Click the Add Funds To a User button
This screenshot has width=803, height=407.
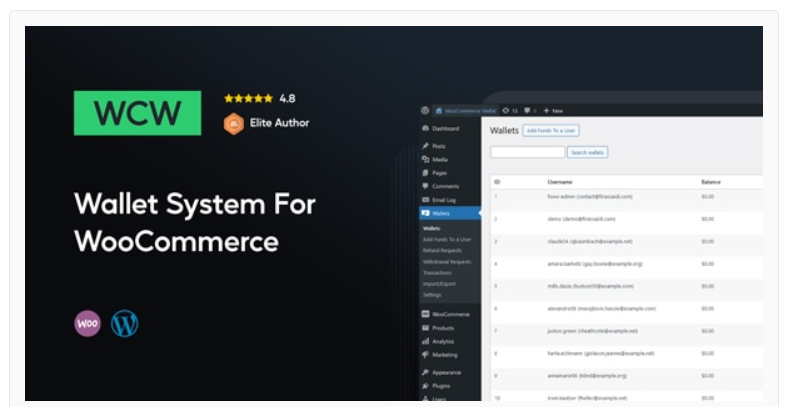pyautogui.click(x=551, y=131)
